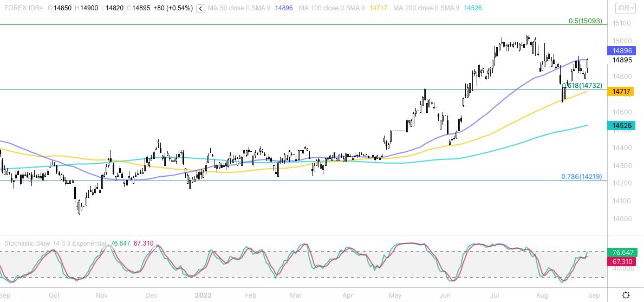Click the Dec label on time axis

tap(152, 295)
